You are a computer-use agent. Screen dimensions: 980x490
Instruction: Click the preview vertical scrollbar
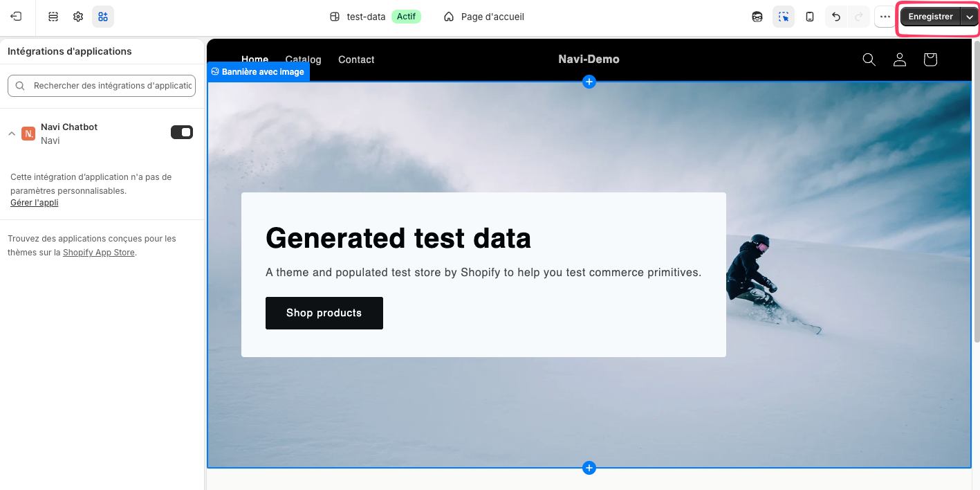coord(977,190)
